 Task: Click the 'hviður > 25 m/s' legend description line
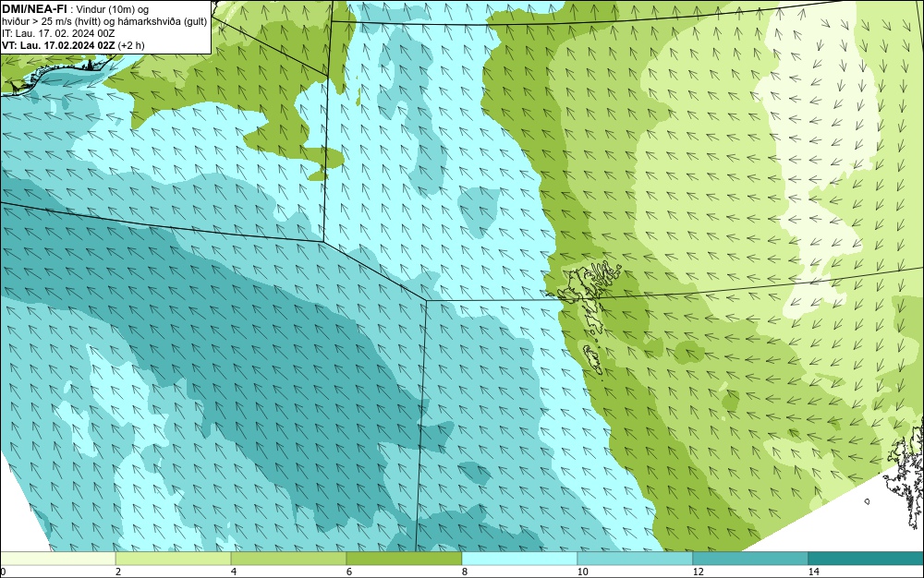point(104,21)
